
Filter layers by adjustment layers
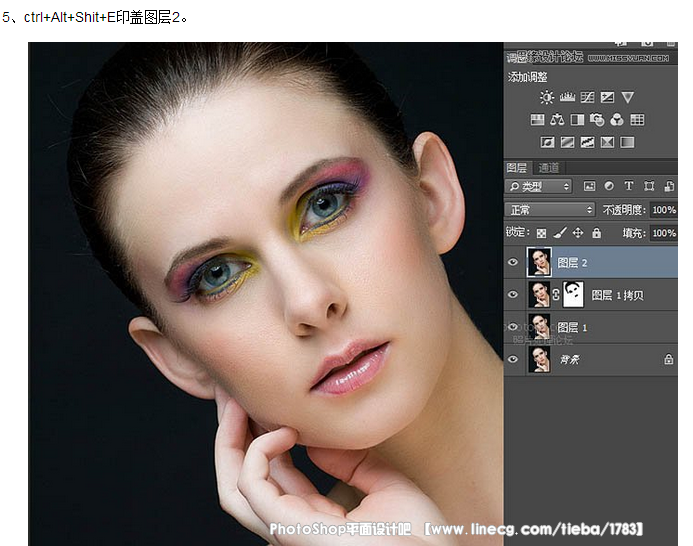click(x=609, y=186)
